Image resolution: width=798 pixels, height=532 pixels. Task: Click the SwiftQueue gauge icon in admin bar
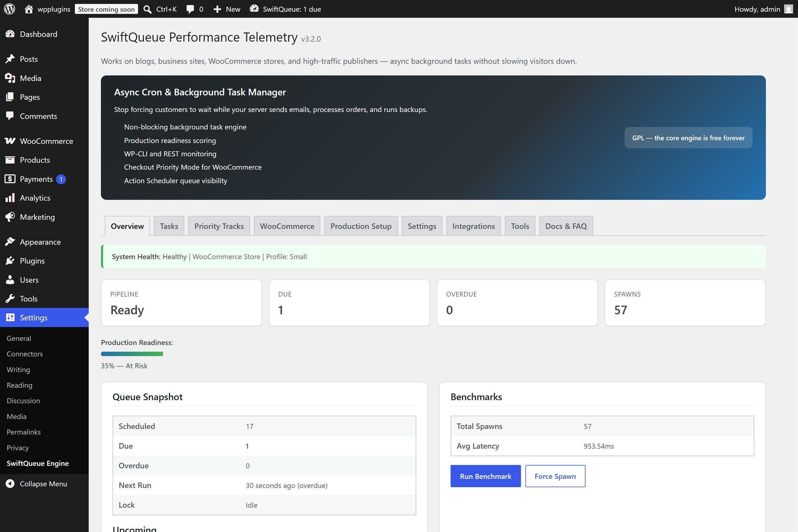[254, 9]
